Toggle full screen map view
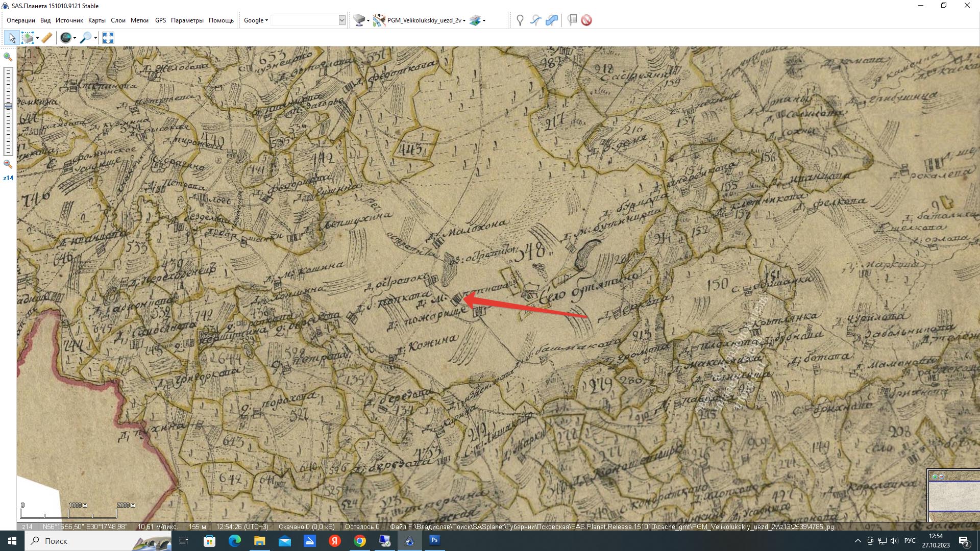Image resolution: width=980 pixels, height=551 pixels. (x=108, y=38)
